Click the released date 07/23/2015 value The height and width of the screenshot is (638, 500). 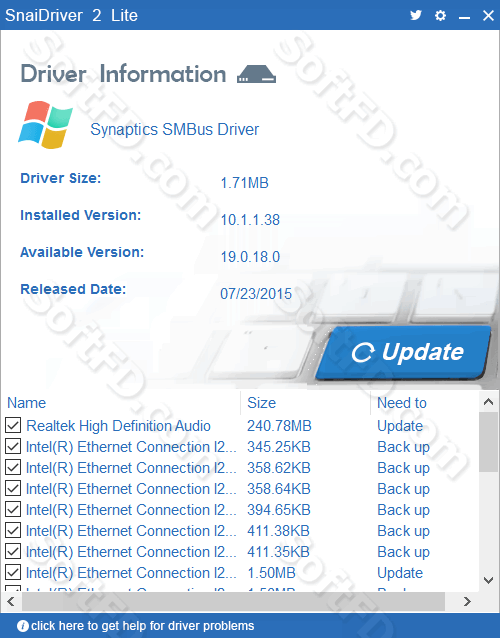pos(256,294)
